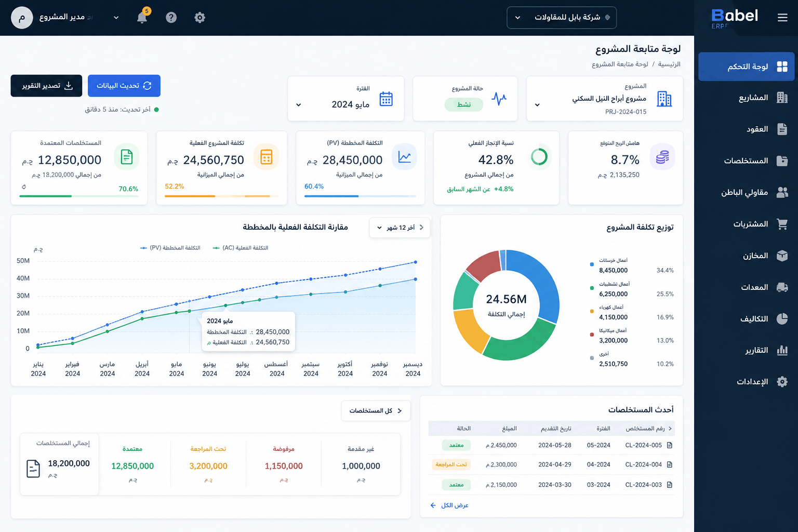The height and width of the screenshot is (532, 798).
Task: Click the blue concrete works legend dot
Action: point(592,264)
